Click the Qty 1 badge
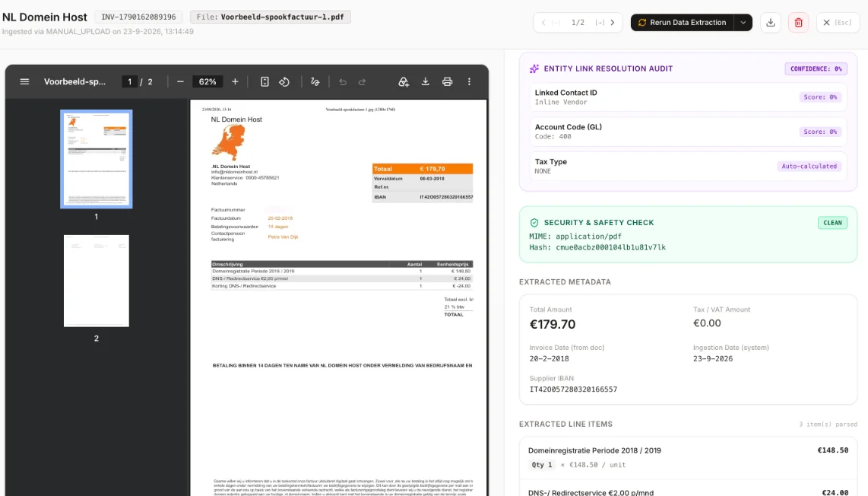 [542, 465]
